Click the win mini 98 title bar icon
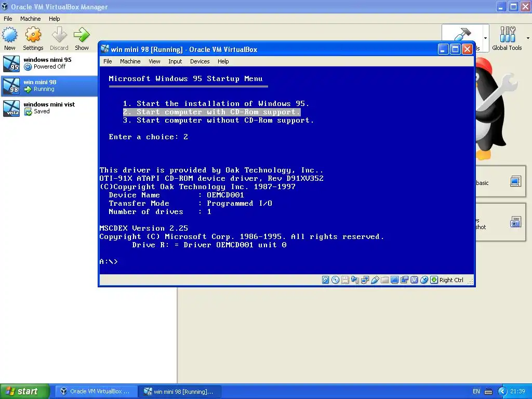 click(x=105, y=49)
